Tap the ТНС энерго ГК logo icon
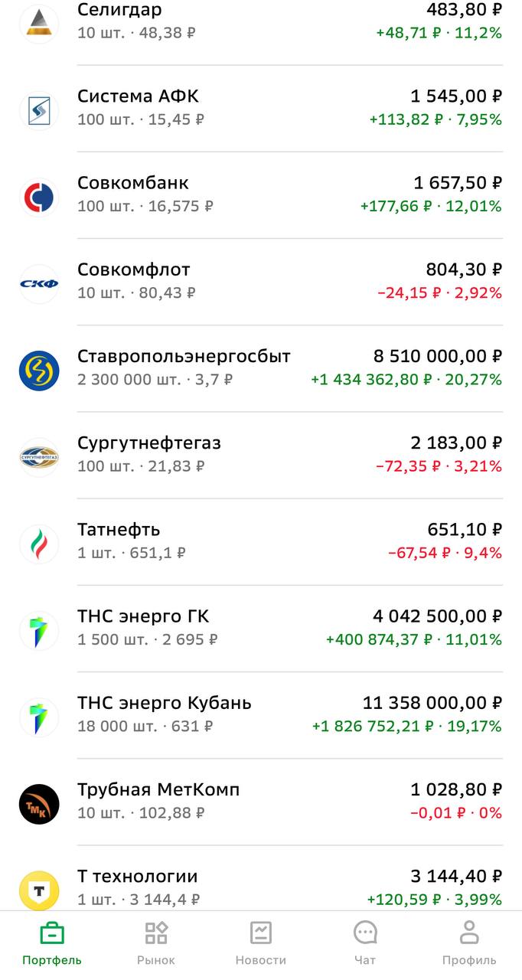This screenshot has height=980, width=522. 38,630
